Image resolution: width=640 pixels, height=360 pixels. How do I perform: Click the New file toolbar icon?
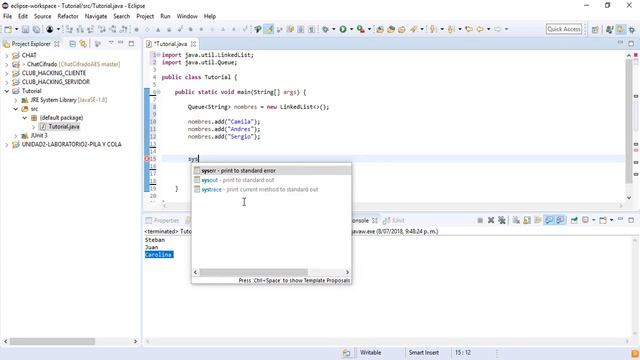[x=8, y=29]
